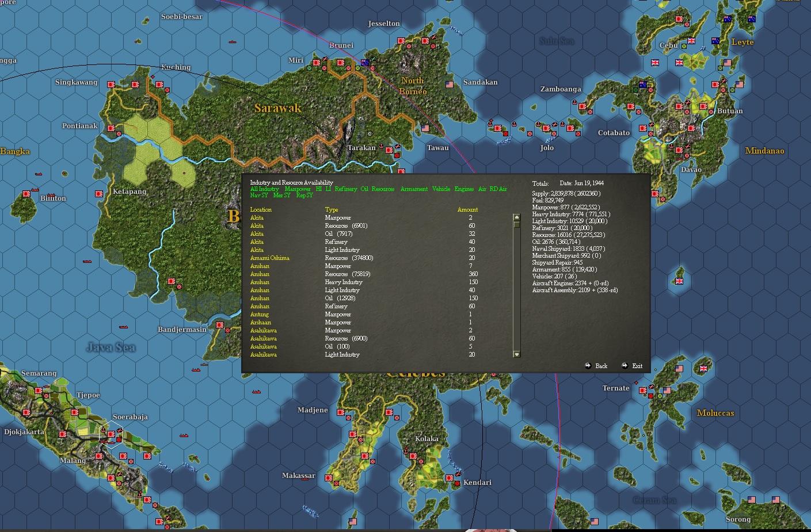Image resolution: width=811 pixels, height=532 pixels.
Task: Click the Kuching town label on the map
Action: [176, 67]
